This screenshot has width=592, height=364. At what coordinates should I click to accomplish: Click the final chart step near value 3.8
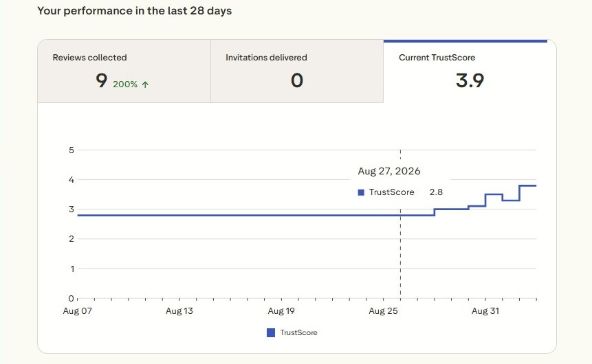click(x=528, y=185)
